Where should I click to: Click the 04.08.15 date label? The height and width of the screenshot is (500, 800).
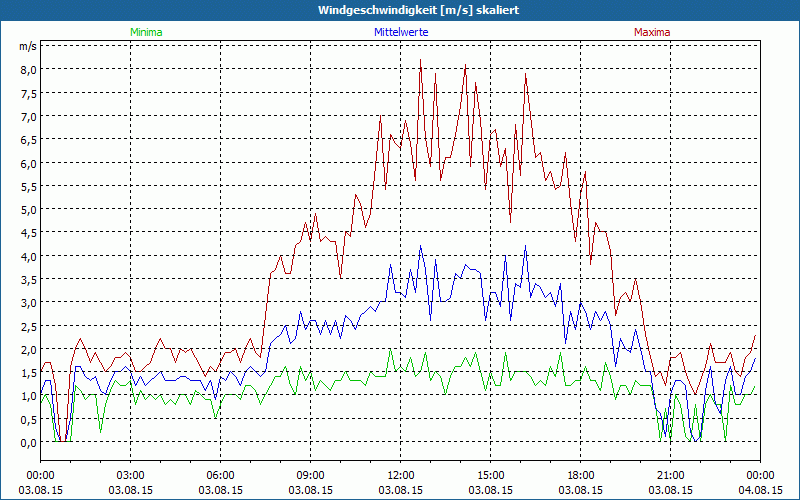tap(760, 490)
